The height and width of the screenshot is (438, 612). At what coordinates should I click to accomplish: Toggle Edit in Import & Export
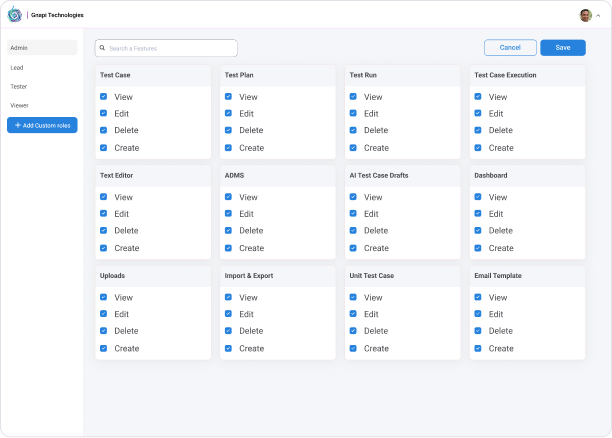(228, 314)
